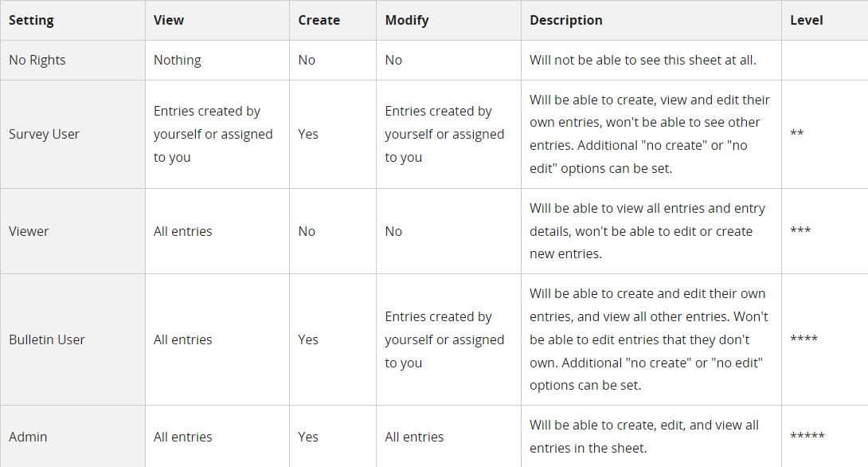The height and width of the screenshot is (467, 868).
Task: Click the 'Nothing' view cell for No Rights
Action: 177,60
